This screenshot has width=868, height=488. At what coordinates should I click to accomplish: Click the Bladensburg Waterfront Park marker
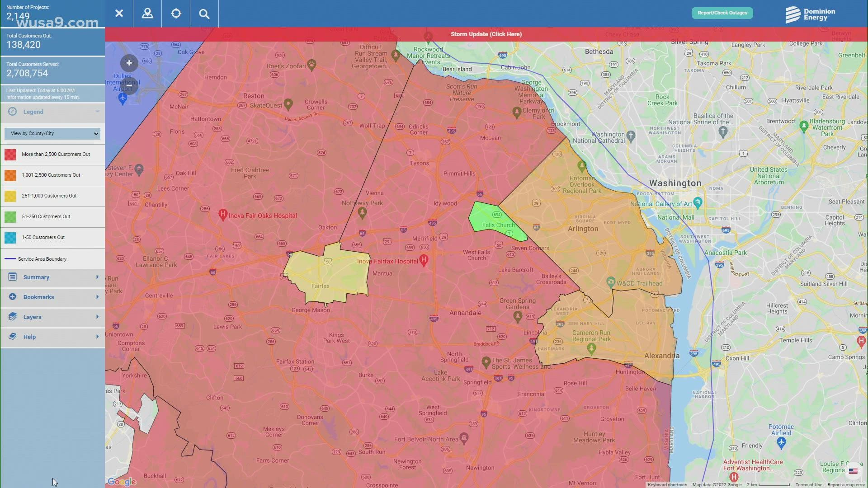[804, 126]
